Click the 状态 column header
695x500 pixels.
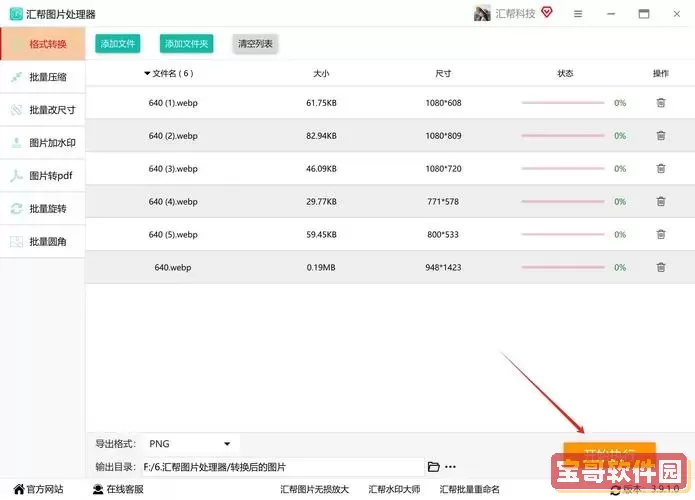(x=565, y=74)
